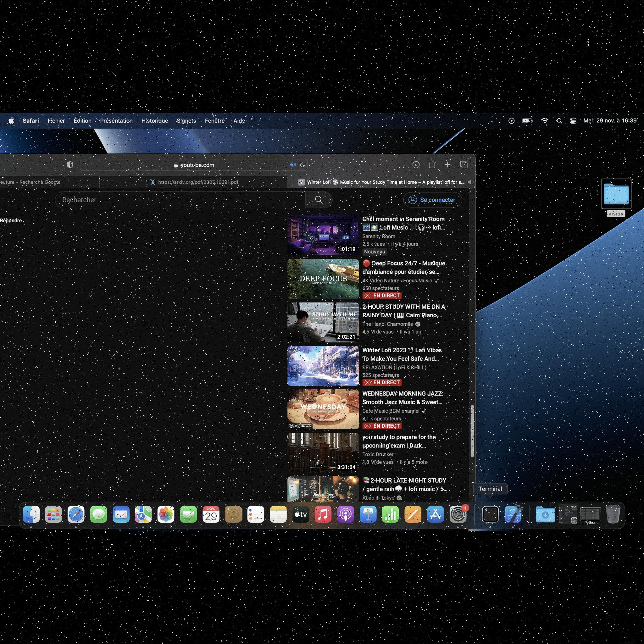
Task: Open Winter Lofi 2023 video title
Action: click(x=402, y=354)
